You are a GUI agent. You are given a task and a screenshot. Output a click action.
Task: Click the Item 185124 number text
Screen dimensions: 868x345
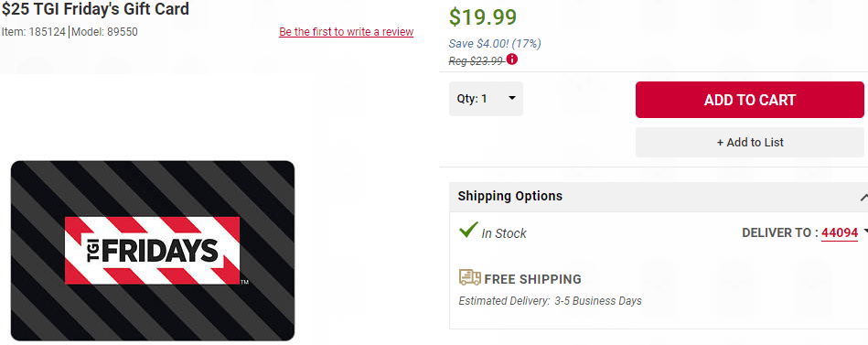[34, 32]
